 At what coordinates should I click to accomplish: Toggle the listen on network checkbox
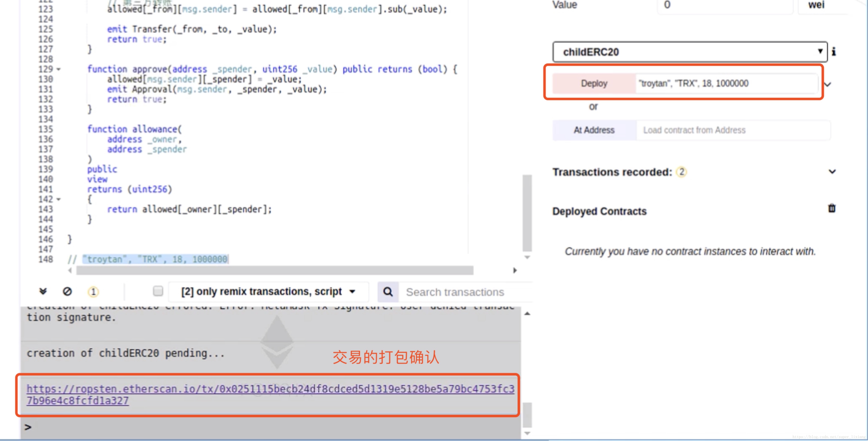[x=158, y=291]
